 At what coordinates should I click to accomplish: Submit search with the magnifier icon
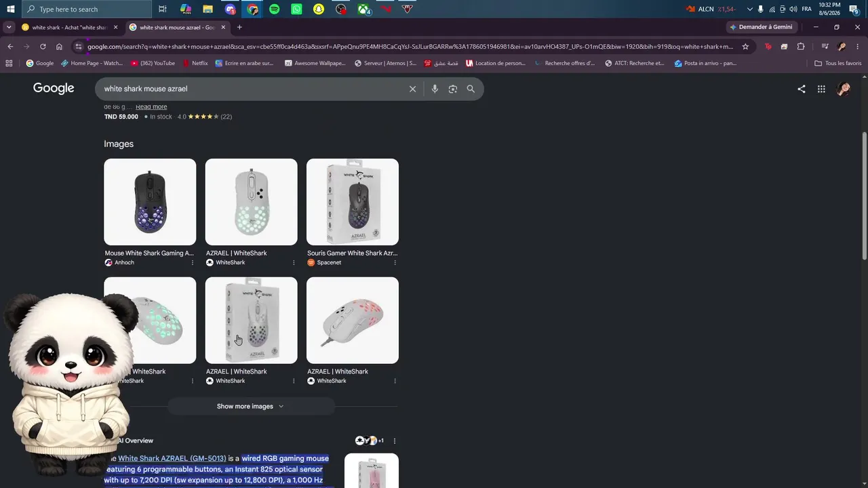click(x=471, y=89)
